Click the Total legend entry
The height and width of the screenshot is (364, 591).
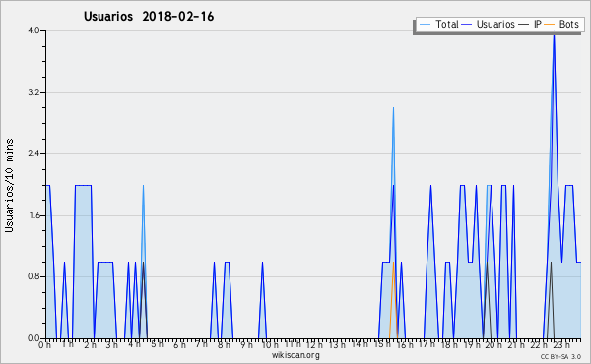[x=438, y=25]
